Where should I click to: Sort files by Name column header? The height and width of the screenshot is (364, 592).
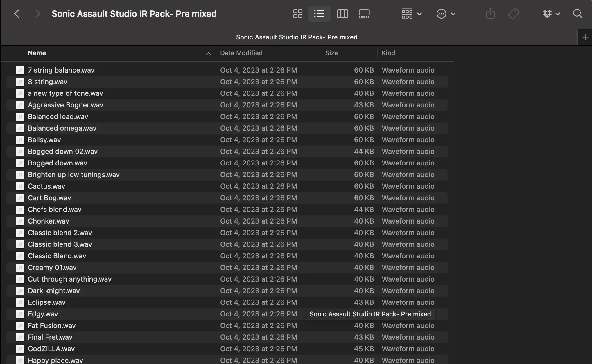37,53
